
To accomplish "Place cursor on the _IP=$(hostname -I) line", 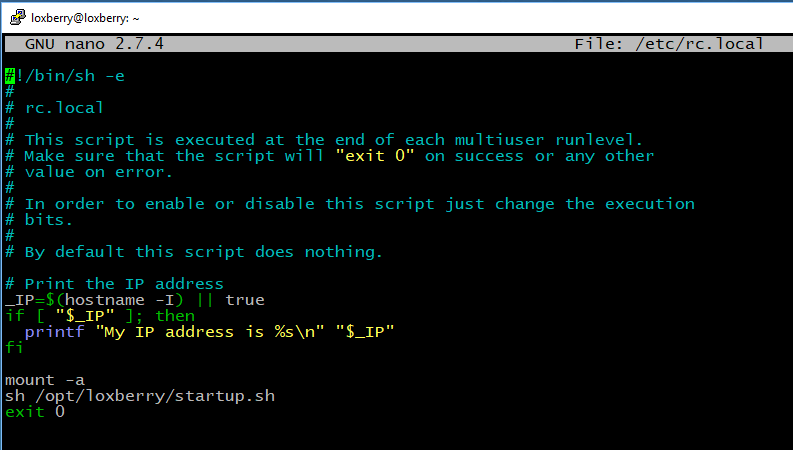I will coord(135,300).
